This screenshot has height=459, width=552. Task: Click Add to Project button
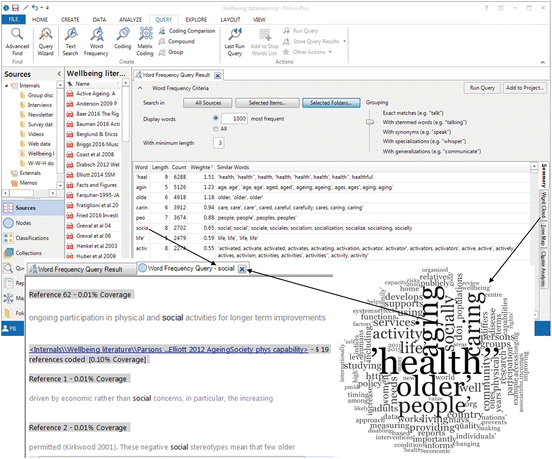coord(525,88)
